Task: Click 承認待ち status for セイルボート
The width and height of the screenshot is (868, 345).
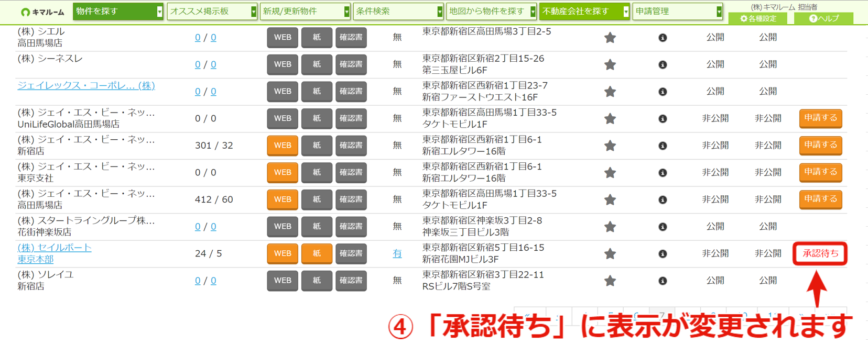Action: (820, 253)
